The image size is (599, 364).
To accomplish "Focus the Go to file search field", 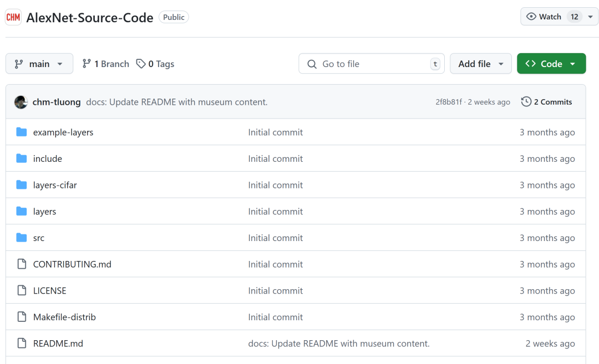I will pyautogui.click(x=371, y=64).
